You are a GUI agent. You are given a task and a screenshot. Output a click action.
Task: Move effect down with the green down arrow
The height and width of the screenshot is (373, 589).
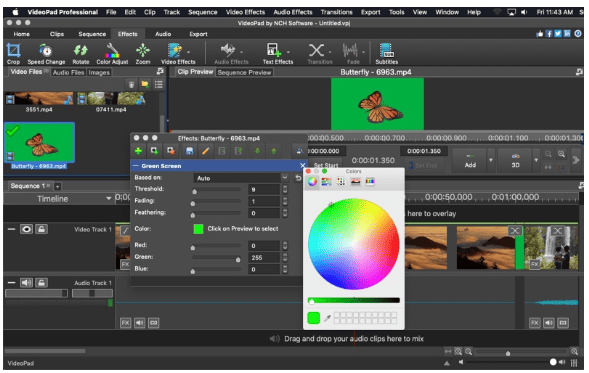[257, 151]
